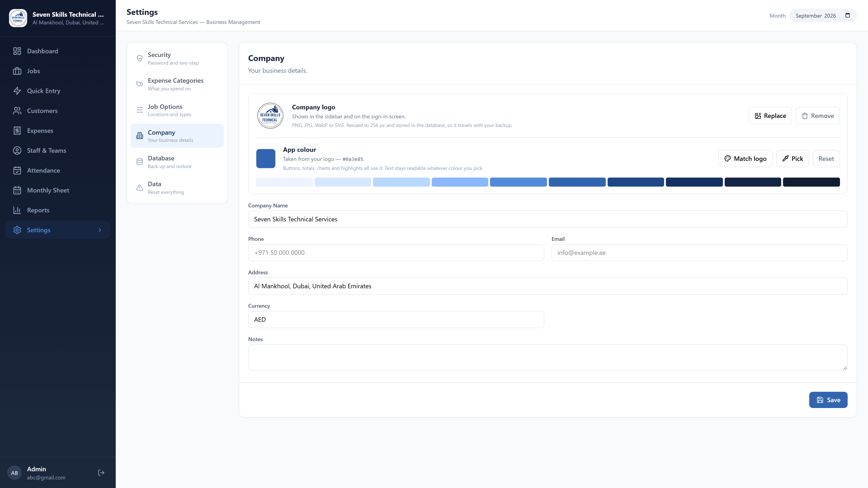868x488 pixels.
Task: Reset the app colour
Action: pyautogui.click(x=826, y=159)
